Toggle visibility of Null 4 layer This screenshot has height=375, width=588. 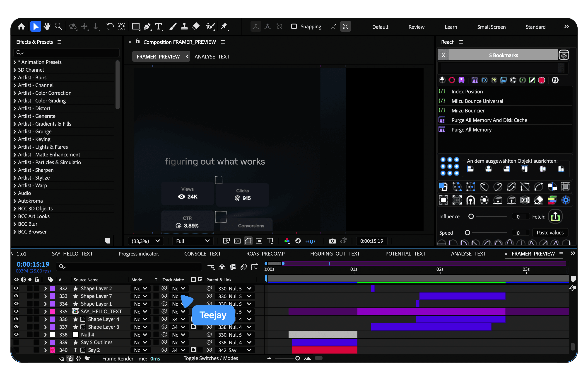pos(16,334)
